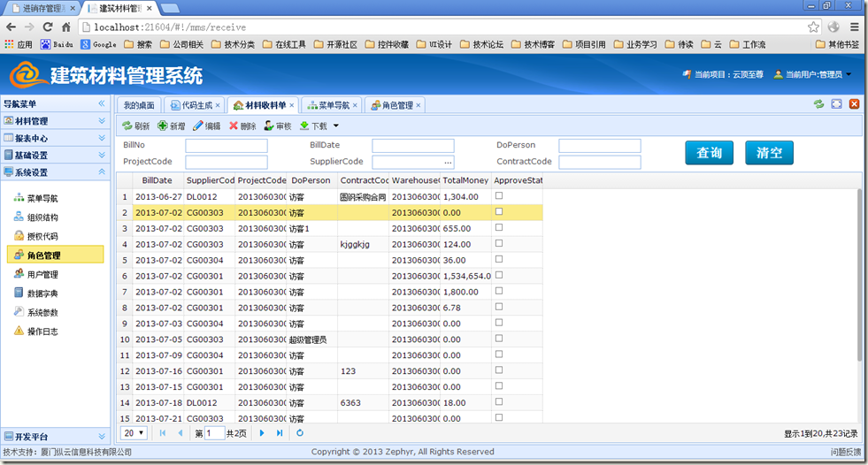The width and height of the screenshot is (868, 465).
Task: Toggle the ApproveState checkbox in row 10
Action: [499, 339]
